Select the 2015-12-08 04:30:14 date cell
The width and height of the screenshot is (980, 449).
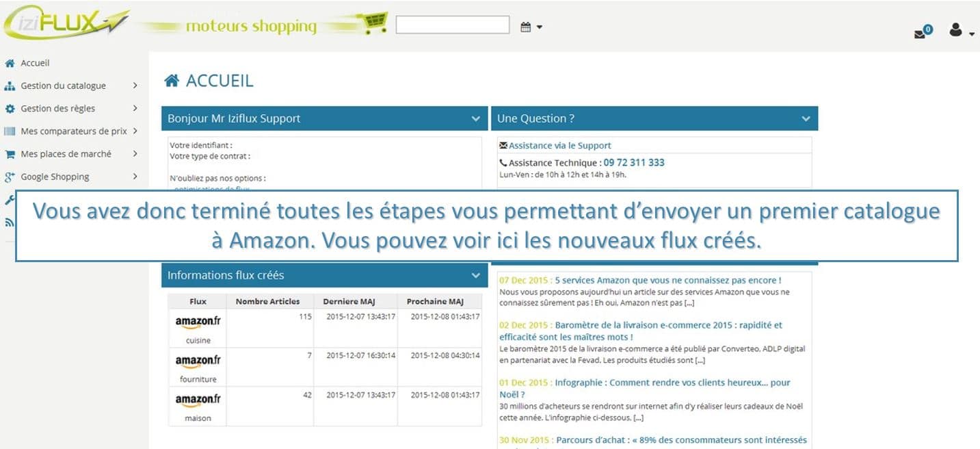440,367
